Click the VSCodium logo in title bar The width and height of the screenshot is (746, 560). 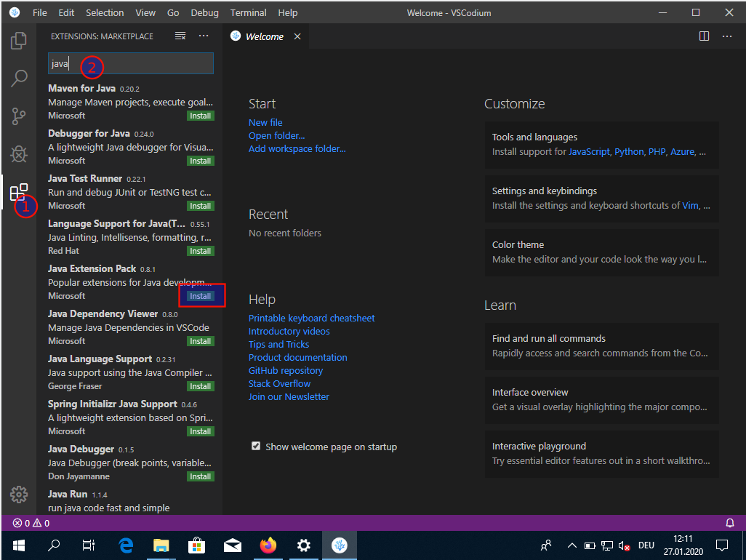15,12
